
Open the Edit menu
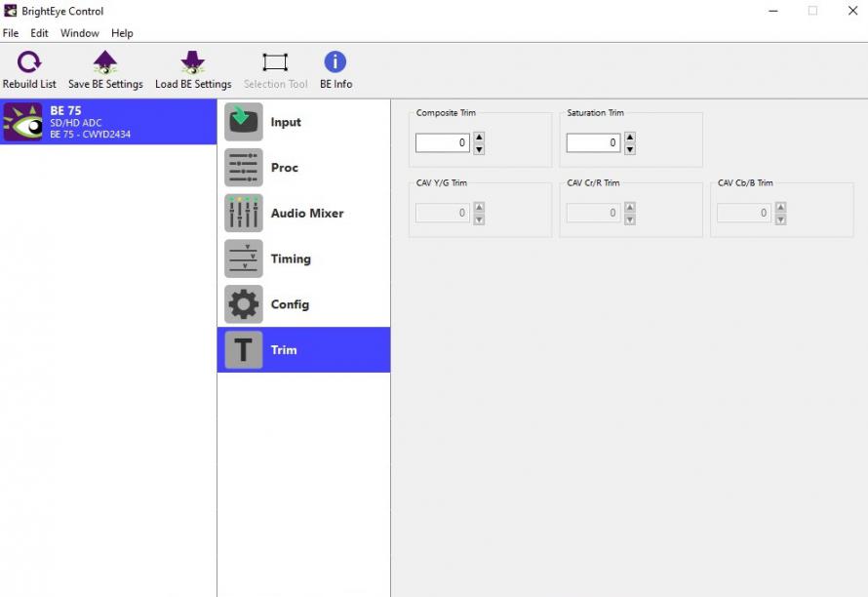[39, 33]
